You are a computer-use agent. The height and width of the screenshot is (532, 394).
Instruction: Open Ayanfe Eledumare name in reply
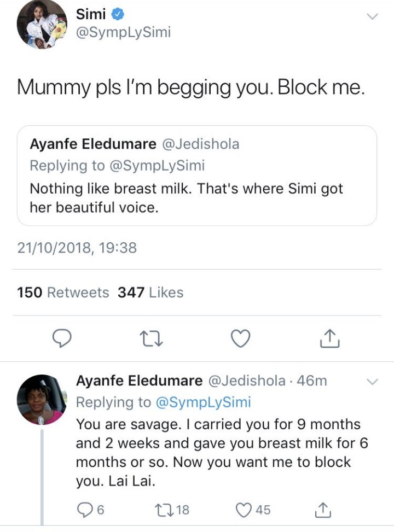point(139,381)
